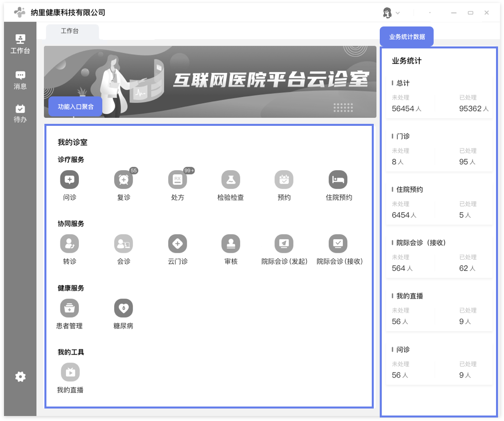The width and height of the screenshot is (504, 421).
Task: Open the 住院预约 hospitalization booking icon
Action: (x=338, y=180)
